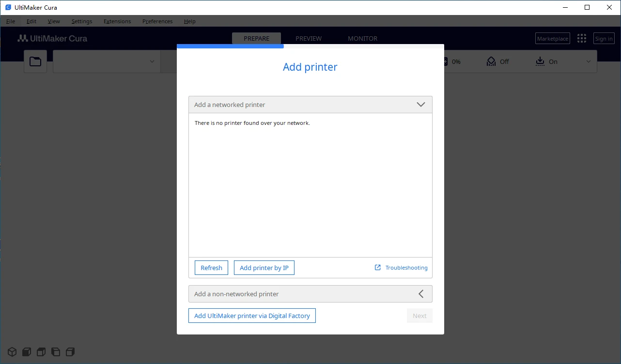Select the left side view cube icon
The width and height of the screenshot is (621, 364).
coord(56,352)
